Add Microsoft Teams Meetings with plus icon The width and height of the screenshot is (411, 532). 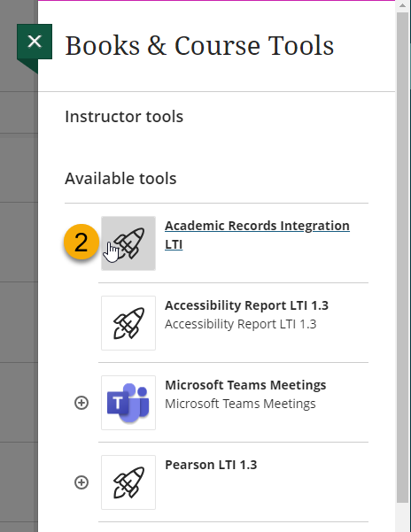pyautogui.click(x=81, y=403)
